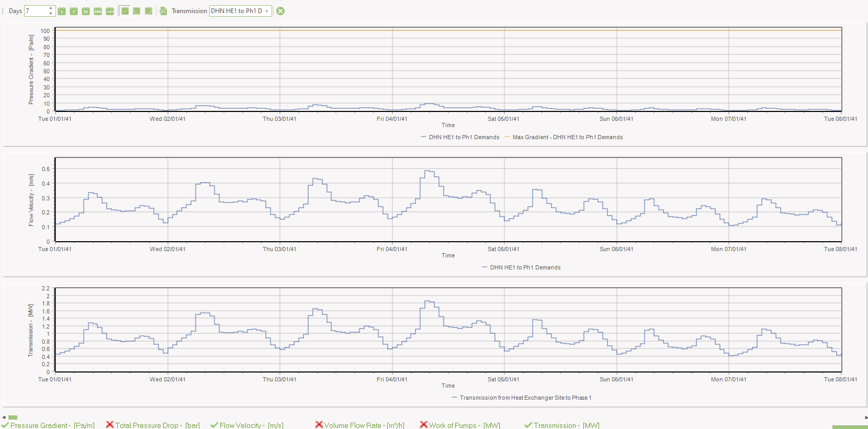Toggle Volume Flow Rate [m³/h] chart visibility
The width and height of the screenshot is (868, 429).
(359, 425)
